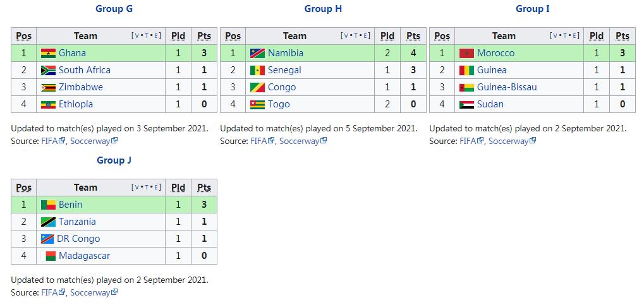Click the DR Congo flag icon

tap(47, 239)
